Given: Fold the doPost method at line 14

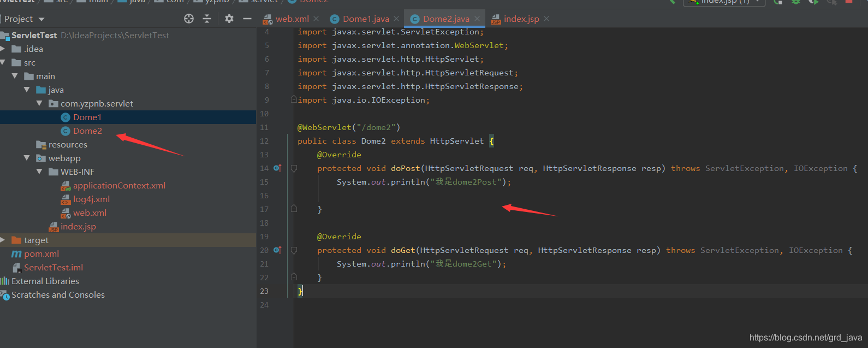Looking at the screenshot, I should click(294, 168).
